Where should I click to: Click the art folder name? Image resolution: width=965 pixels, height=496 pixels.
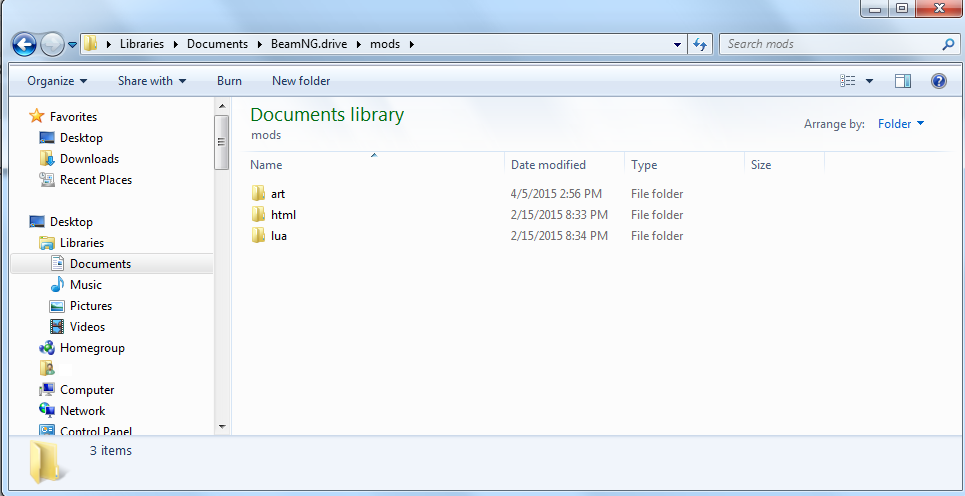278,194
